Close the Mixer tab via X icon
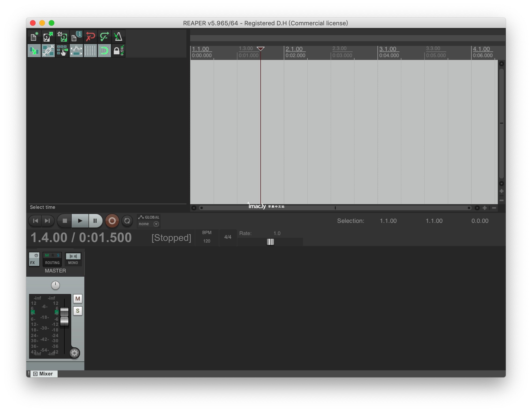 (x=35, y=374)
